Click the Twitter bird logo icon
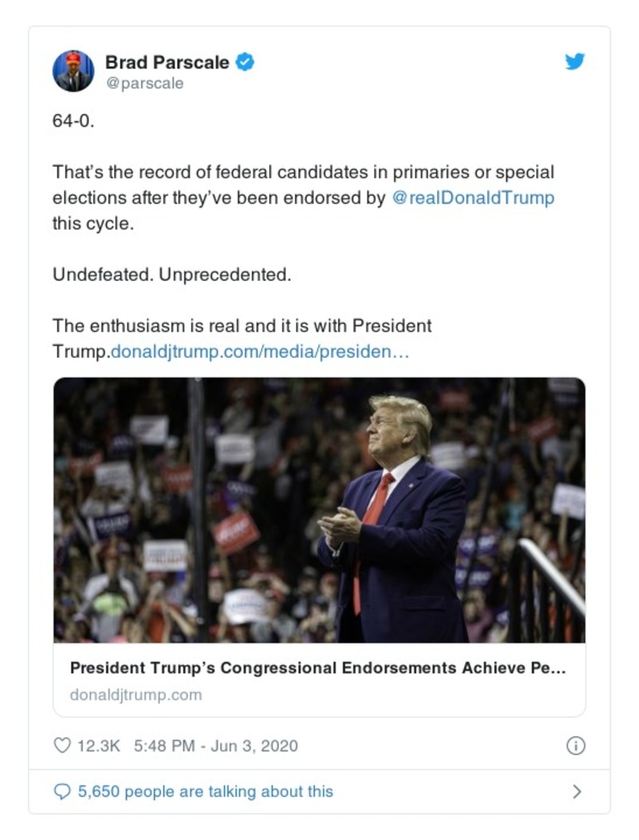 coord(574,61)
